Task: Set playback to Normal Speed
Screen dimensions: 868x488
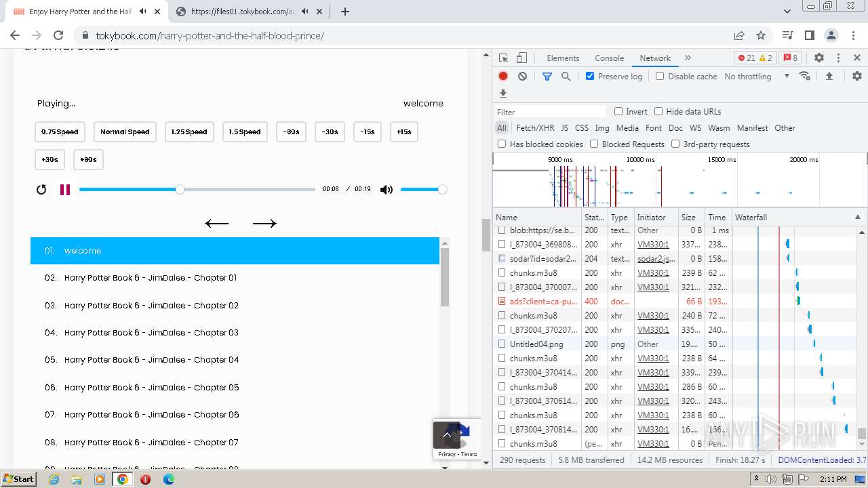Action: pos(125,132)
